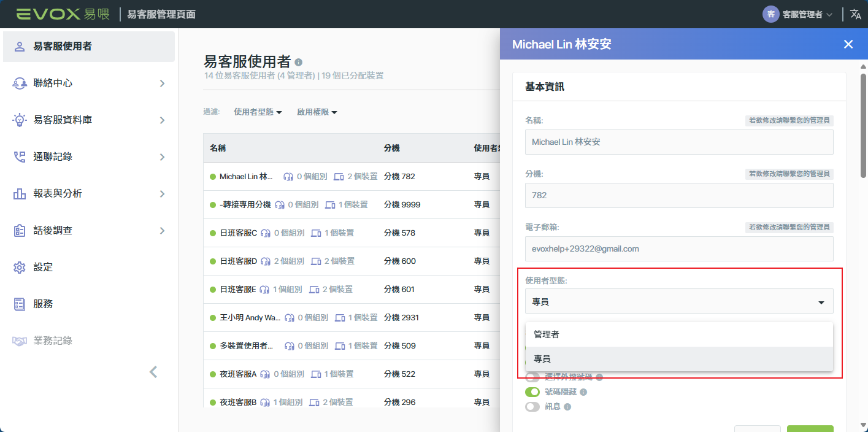This screenshot has width=868, height=432.
Task: Click the info icon next to 號碼隱藏
Action: pyautogui.click(x=583, y=391)
